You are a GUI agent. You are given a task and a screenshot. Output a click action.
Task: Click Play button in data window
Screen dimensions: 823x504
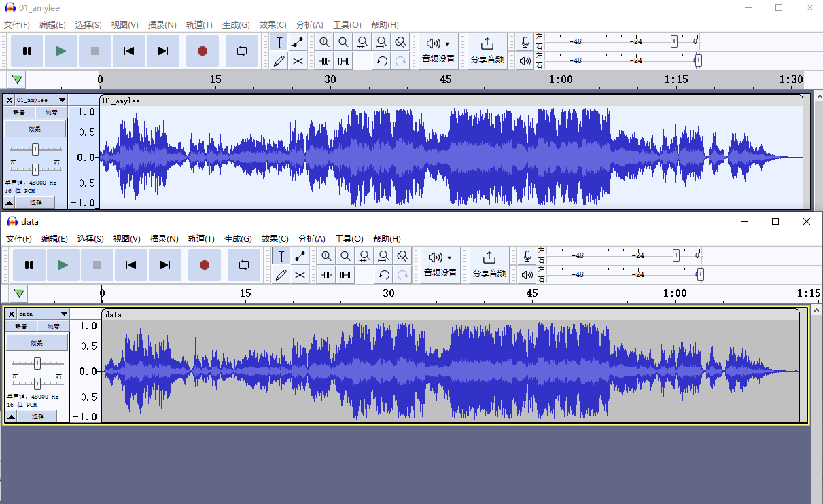(x=63, y=265)
